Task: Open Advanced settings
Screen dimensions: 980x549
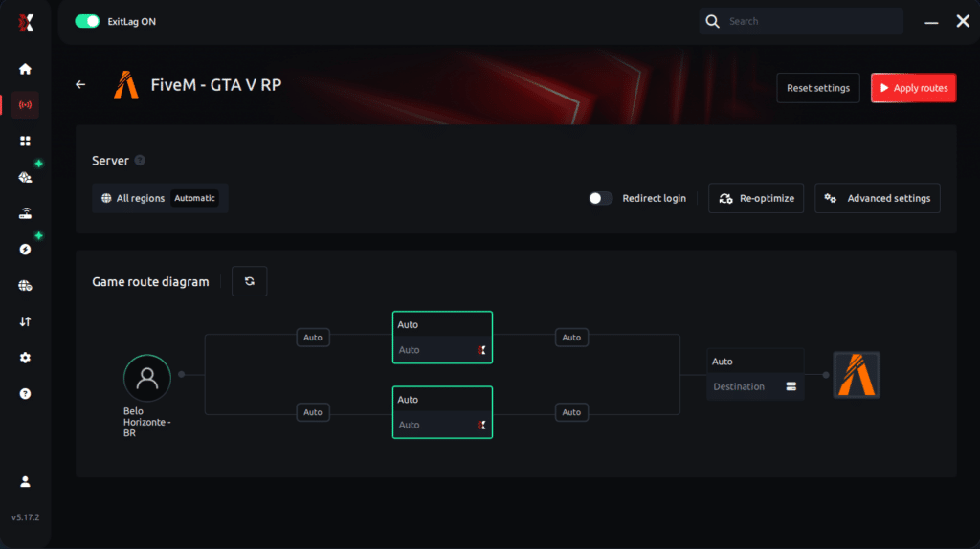Action: (878, 198)
